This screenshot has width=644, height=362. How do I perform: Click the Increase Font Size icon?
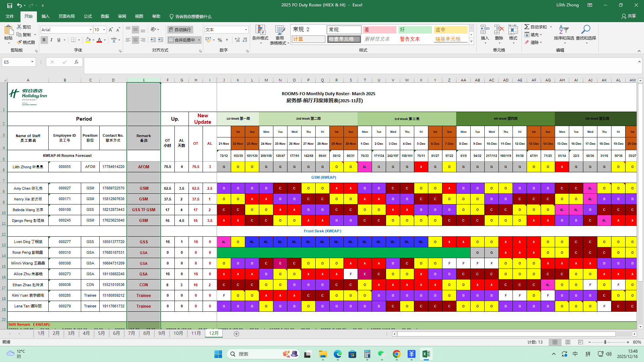tap(111, 30)
